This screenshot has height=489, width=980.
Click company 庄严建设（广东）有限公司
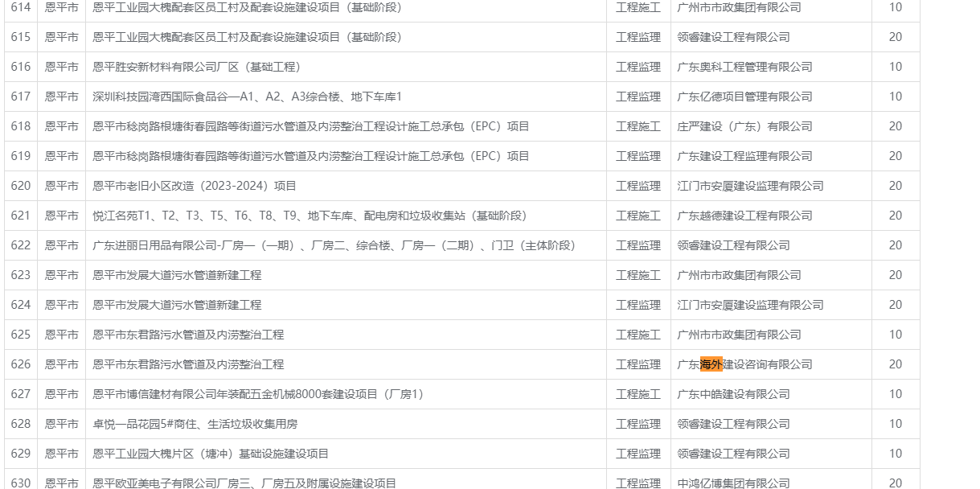(x=744, y=126)
